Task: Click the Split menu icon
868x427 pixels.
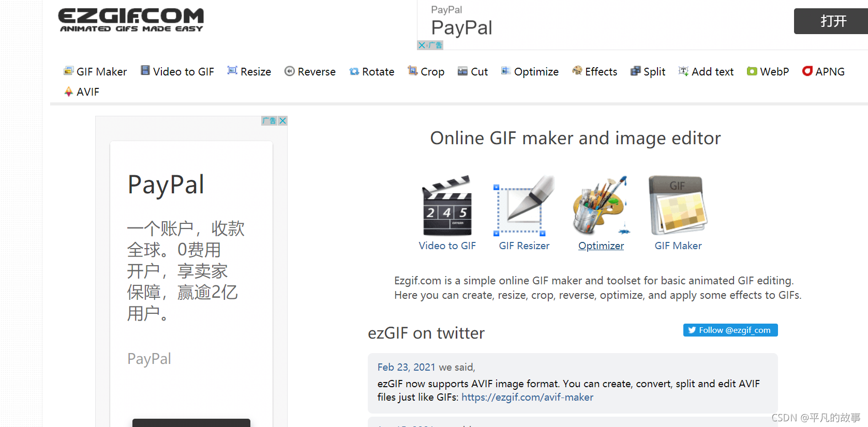Action: (636, 71)
